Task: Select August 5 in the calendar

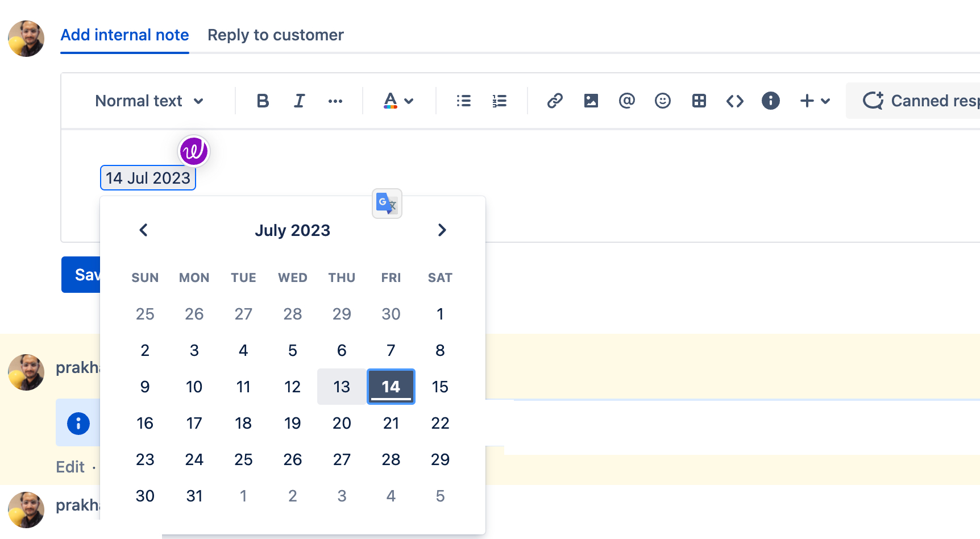Action: point(440,496)
